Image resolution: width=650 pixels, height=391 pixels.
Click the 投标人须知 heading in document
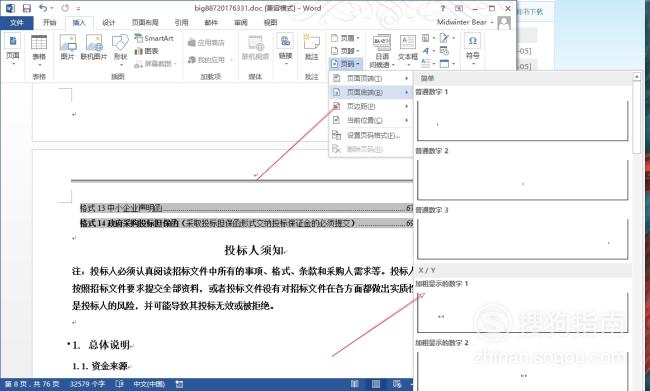tap(255, 250)
